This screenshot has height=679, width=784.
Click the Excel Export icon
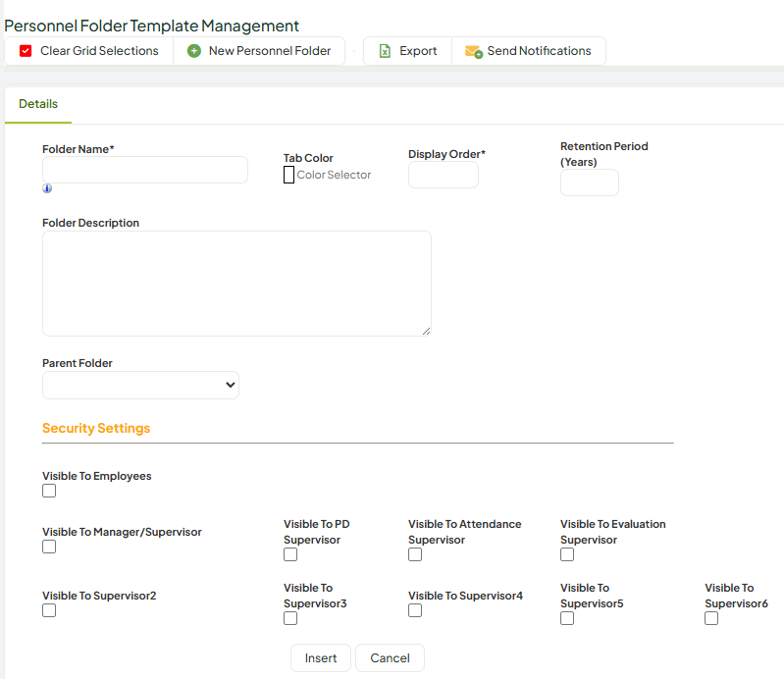pos(385,51)
